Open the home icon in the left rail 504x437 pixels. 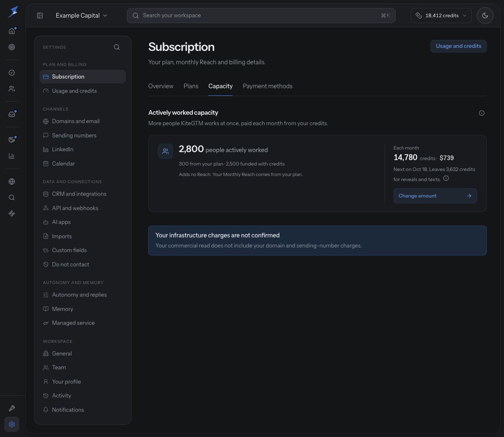point(12,31)
